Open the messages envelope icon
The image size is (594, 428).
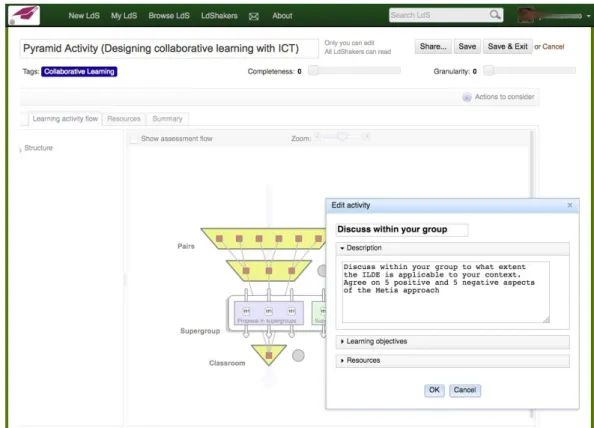[x=254, y=16]
